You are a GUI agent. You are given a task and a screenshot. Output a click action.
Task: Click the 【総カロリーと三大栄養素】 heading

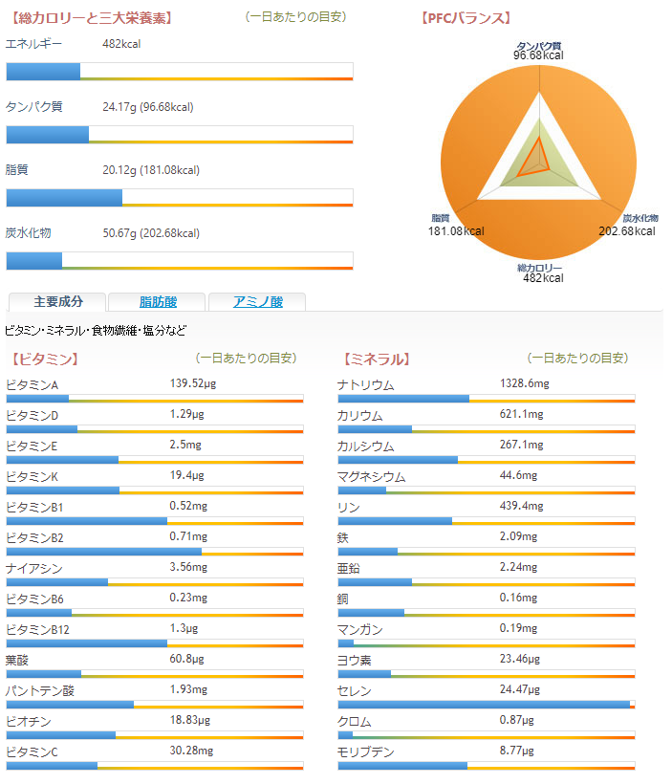pos(92,17)
